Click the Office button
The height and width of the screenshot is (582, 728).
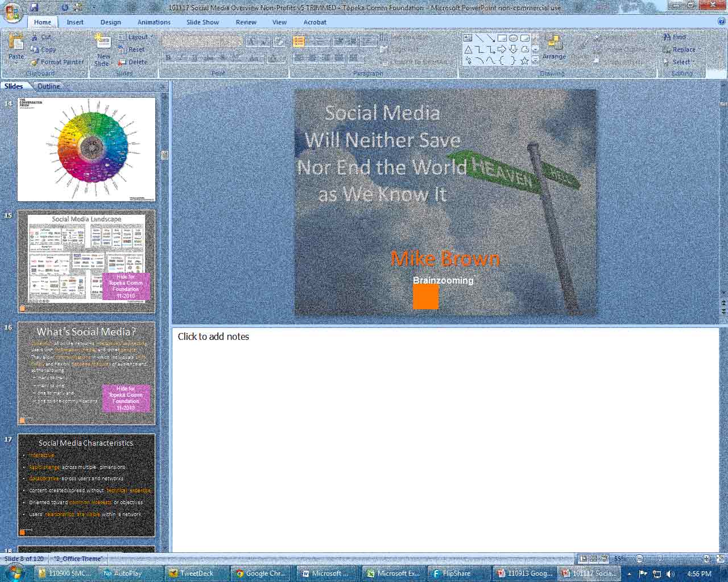point(13,12)
